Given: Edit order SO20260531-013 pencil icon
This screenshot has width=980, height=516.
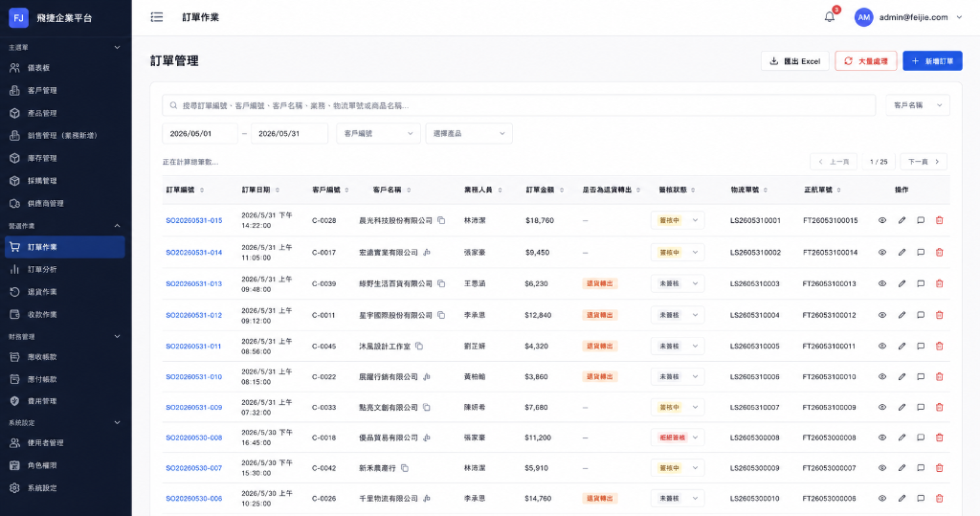Looking at the screenshot, I should tap(902, 284).
